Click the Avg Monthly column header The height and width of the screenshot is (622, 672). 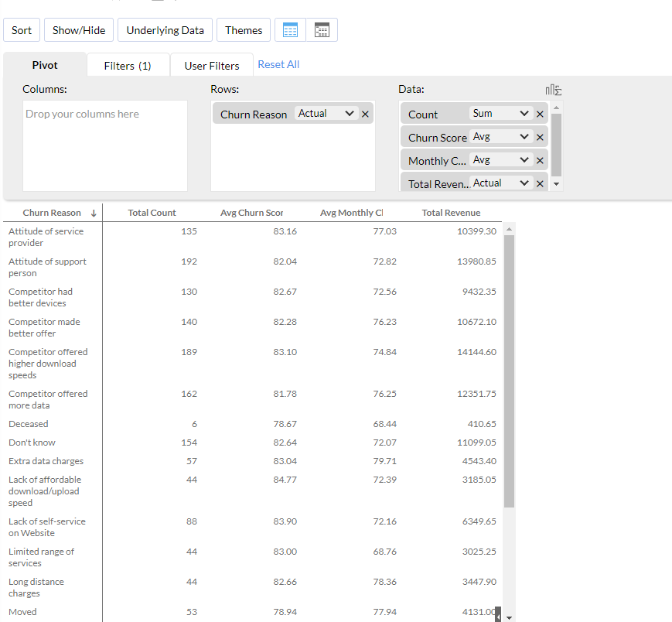(351, 213)
